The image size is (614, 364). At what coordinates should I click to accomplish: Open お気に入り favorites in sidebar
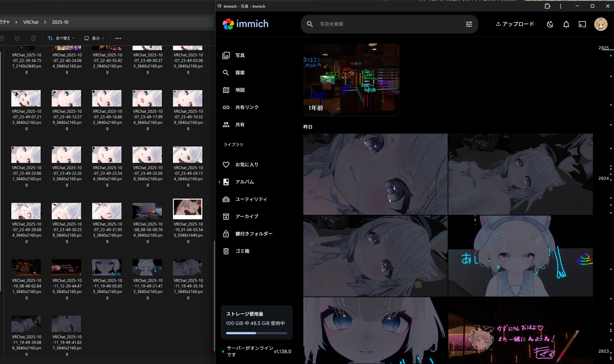(x=246, y=164)
